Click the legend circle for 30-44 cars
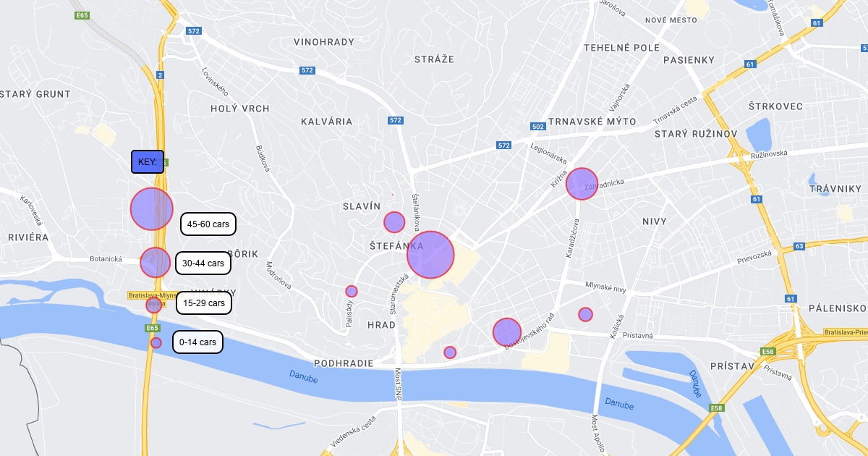 point(155,262)
